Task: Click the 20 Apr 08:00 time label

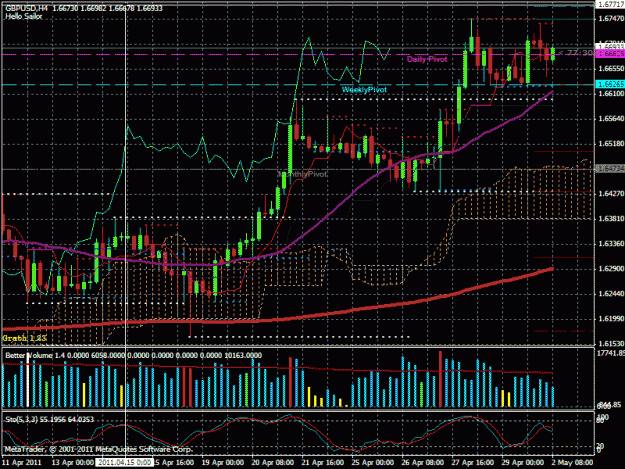Action: (x=273, y=463)
